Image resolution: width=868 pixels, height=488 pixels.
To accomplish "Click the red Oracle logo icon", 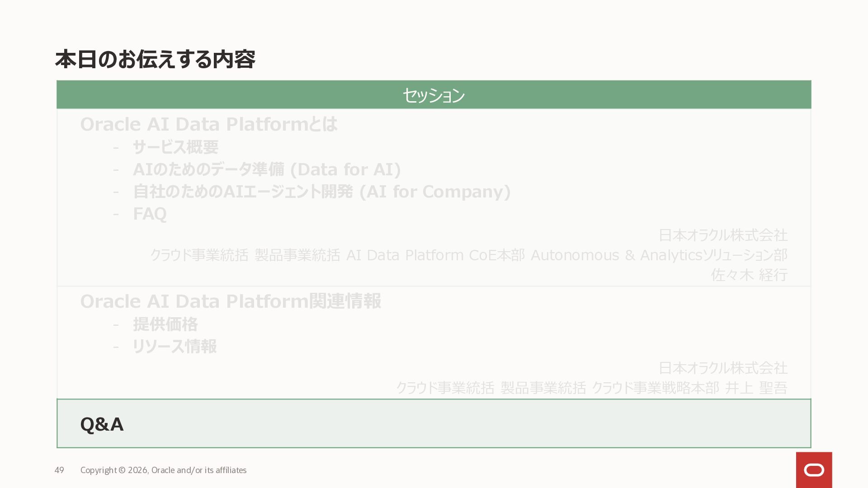I will pyautogui.click(x=814, y=470).
